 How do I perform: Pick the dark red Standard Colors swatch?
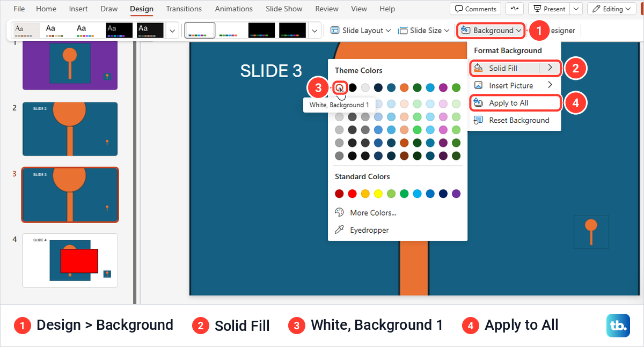339,194
